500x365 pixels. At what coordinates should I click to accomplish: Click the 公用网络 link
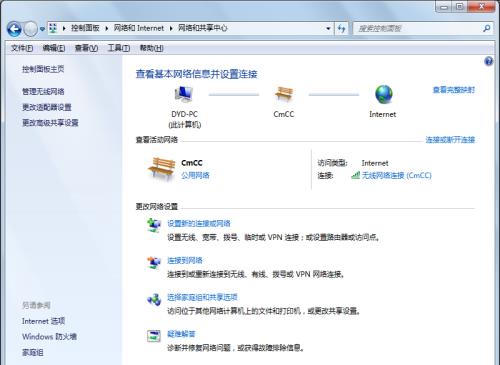click(x=195, y=175)
